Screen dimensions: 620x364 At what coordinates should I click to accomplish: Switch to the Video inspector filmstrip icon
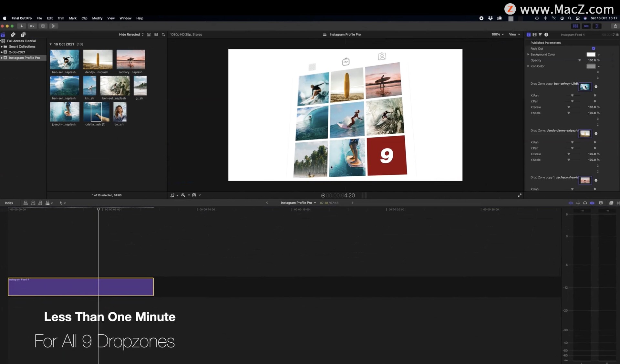[x=534, y=35]
